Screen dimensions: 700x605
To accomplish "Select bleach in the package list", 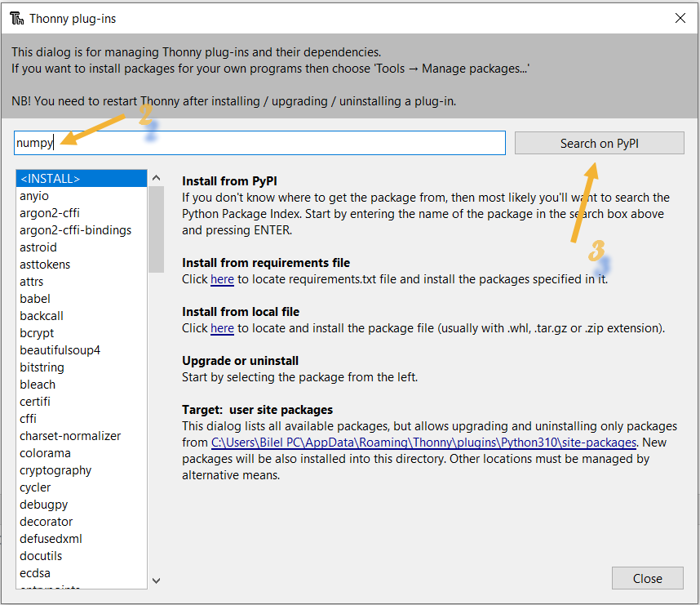I will [82, 385].
